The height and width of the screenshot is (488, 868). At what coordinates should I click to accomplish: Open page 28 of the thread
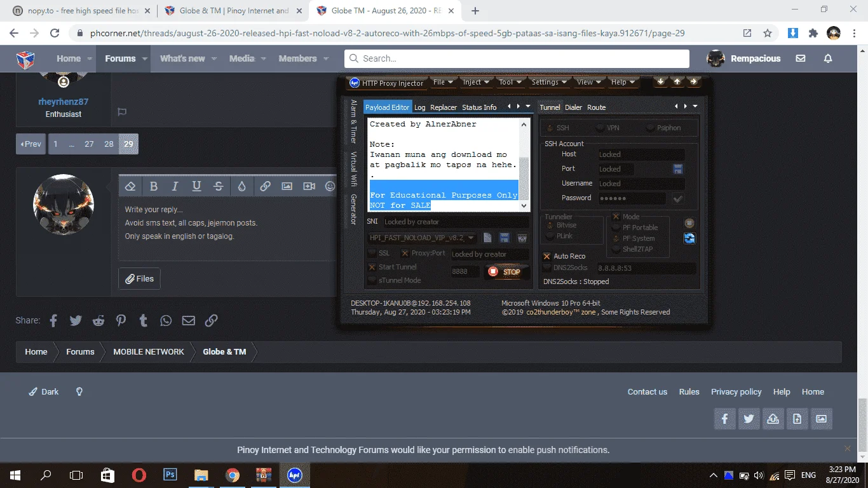point(109,144)
